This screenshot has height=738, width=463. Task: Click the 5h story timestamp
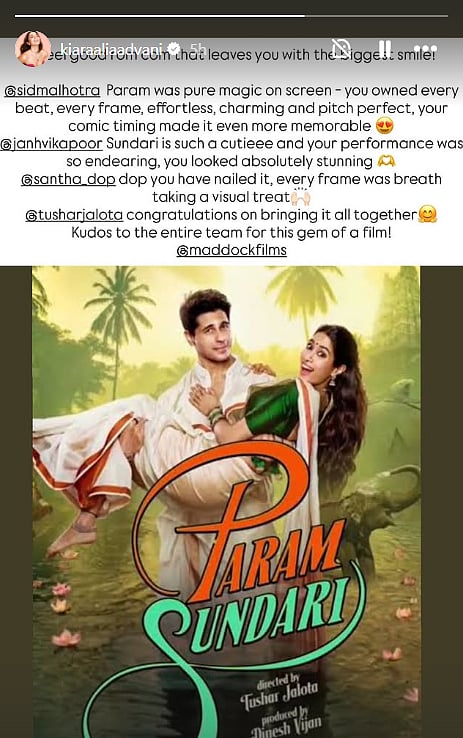[198, 48]
